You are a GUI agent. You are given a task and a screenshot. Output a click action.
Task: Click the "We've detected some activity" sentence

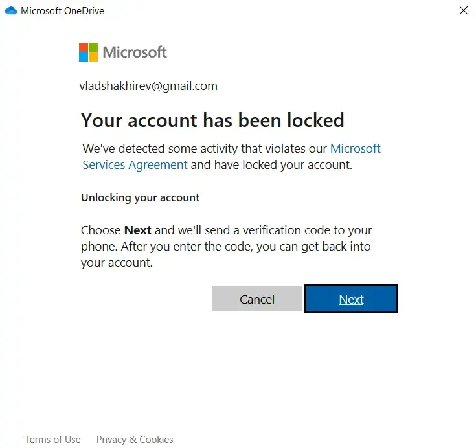coord(205,149)
